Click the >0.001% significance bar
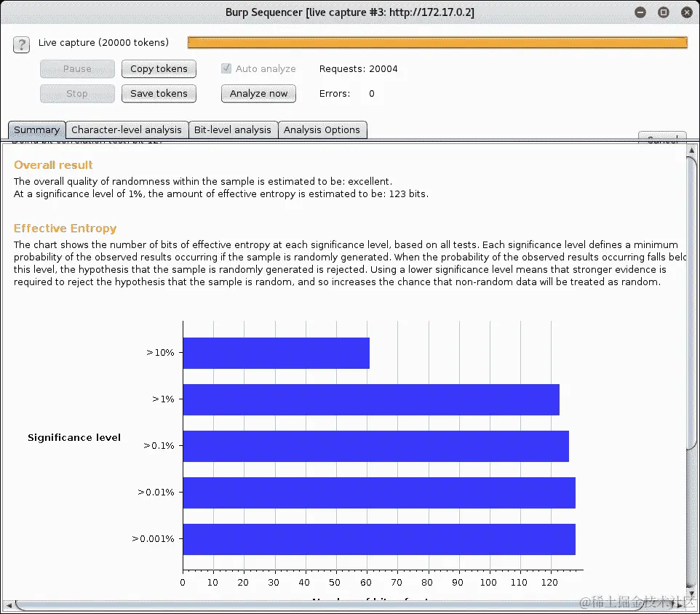The width and height of the screenshot is (700, 614). [x=379, y=540]
